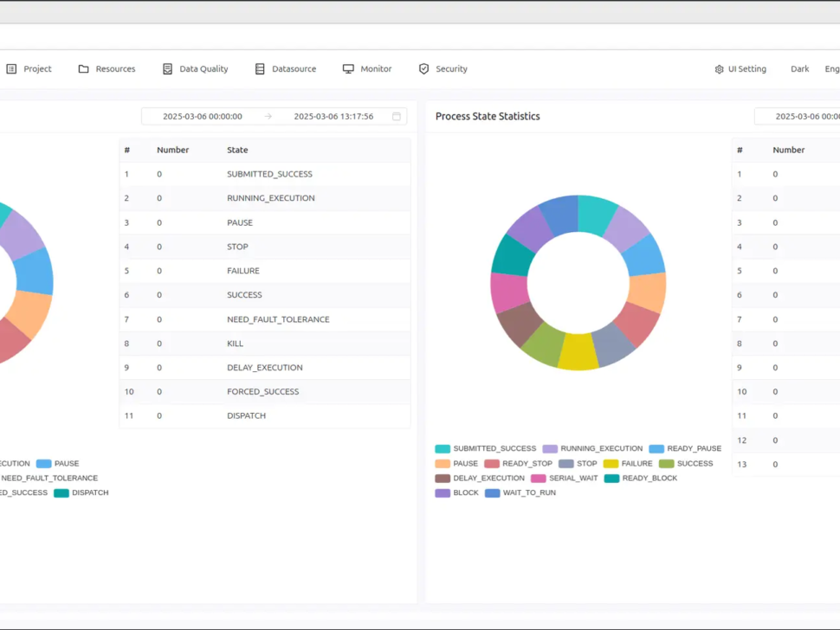The image size is (840, 630).
Task: Click calendar icon in task date range
Action: (397, 116)
